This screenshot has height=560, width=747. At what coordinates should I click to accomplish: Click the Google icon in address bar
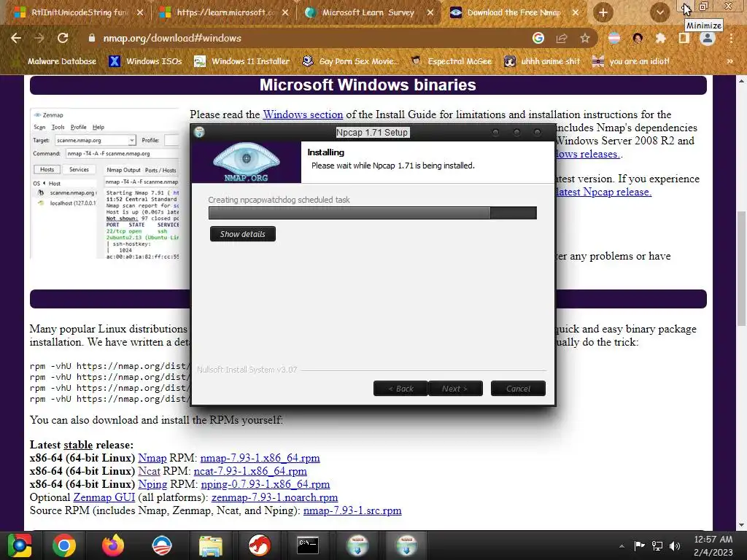tap(538, 38)
